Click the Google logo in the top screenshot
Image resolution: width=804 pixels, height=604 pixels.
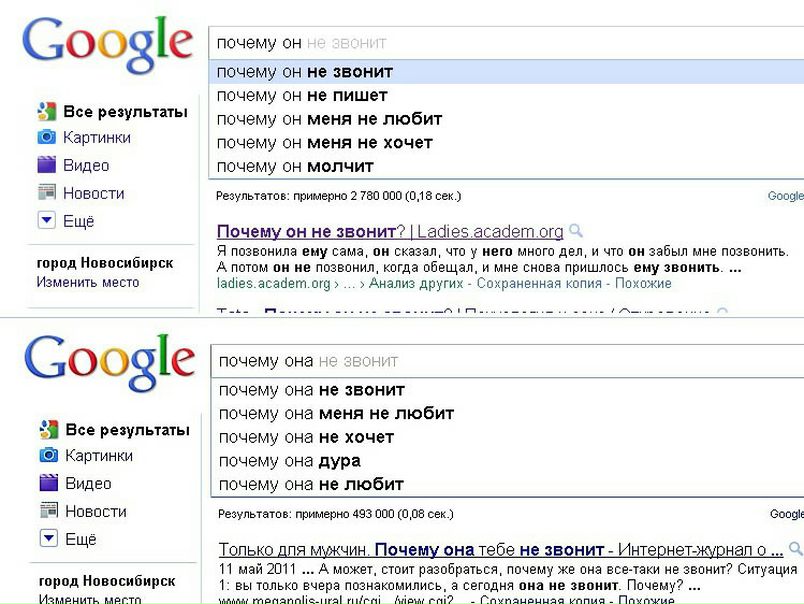(107, 43)
